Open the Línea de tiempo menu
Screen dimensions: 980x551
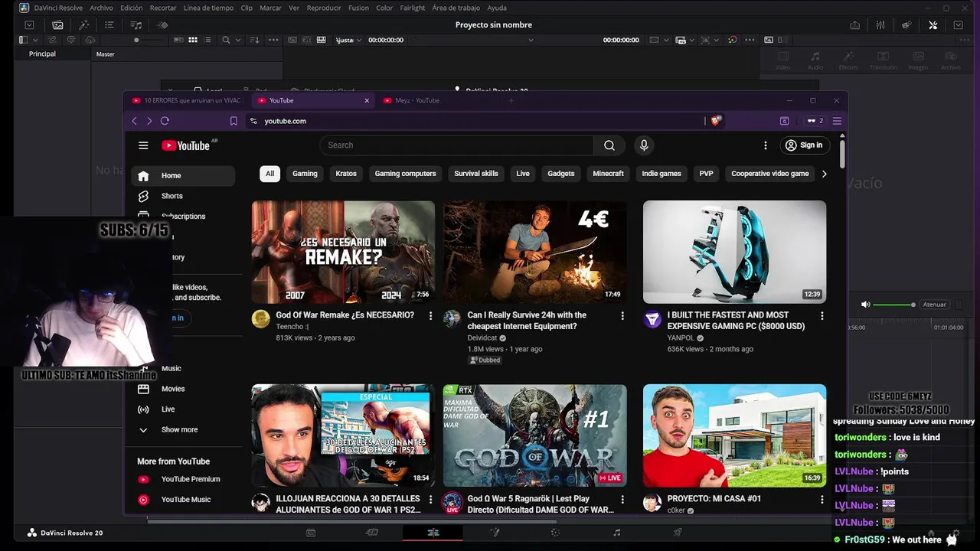click(208, 8)
